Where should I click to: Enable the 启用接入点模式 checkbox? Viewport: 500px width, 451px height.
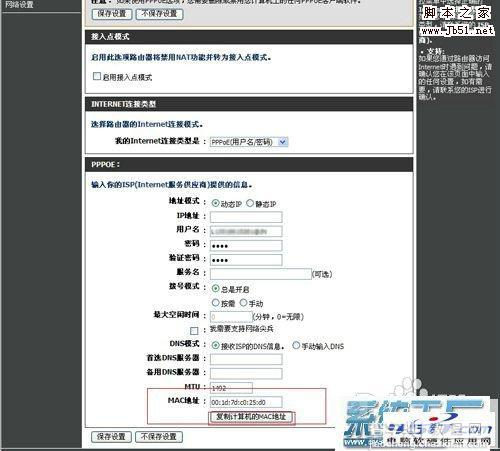pos(97,76)
